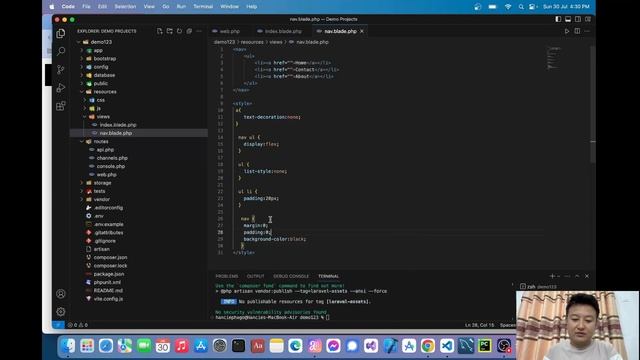Expand the app folder

coord(82,51)
